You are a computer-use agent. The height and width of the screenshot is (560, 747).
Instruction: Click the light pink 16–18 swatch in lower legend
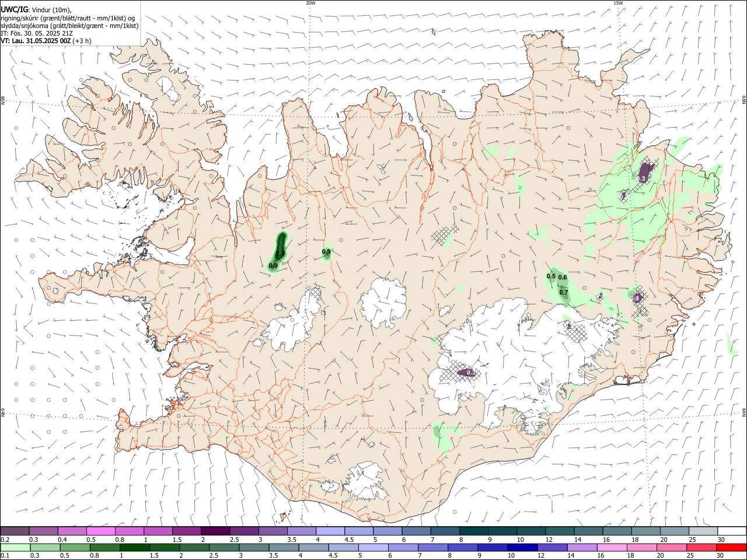612,548
